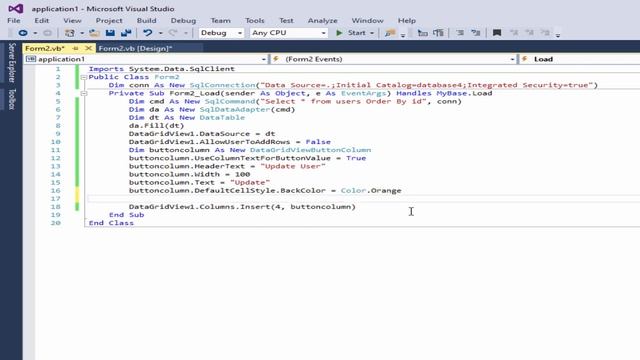Click the Redo arrow icon

click(173, 33)
